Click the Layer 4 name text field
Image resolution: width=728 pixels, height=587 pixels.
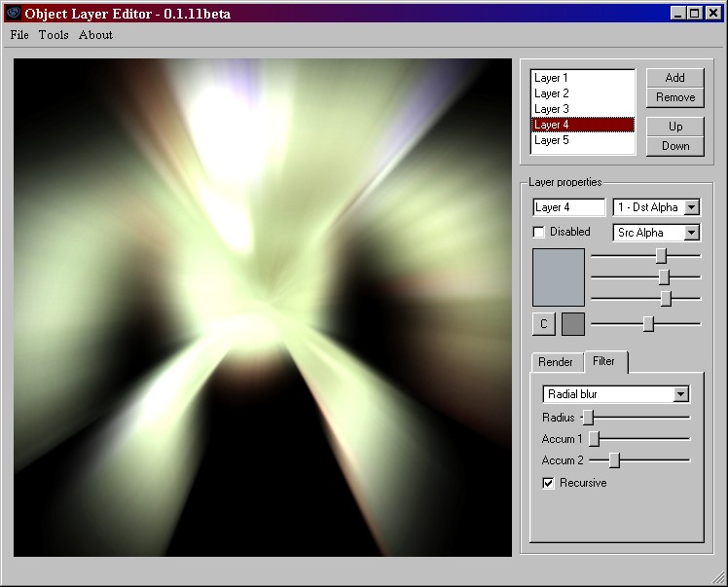click(x=568, y=207)
